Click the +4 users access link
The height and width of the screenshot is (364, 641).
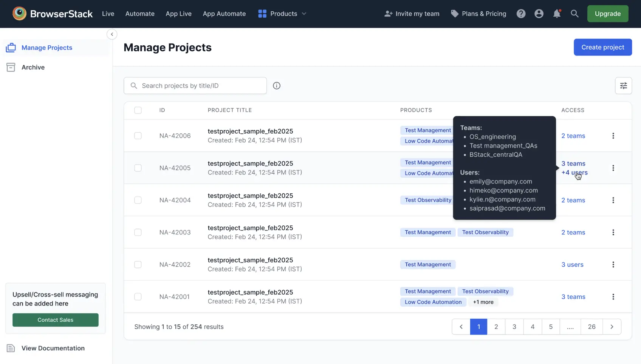click(574, 173)
